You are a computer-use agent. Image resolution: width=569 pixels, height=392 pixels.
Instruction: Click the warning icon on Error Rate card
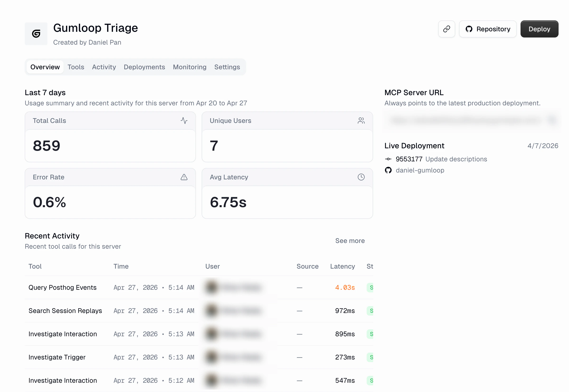[x=184, y=177]
